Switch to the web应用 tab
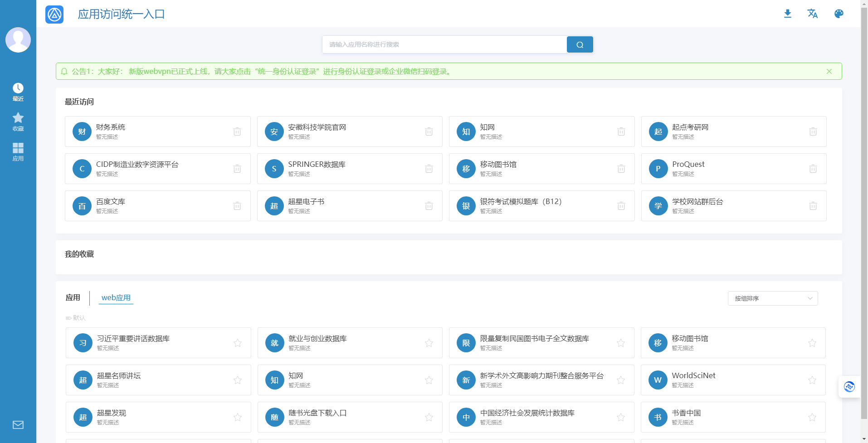 tap(116, 298)
